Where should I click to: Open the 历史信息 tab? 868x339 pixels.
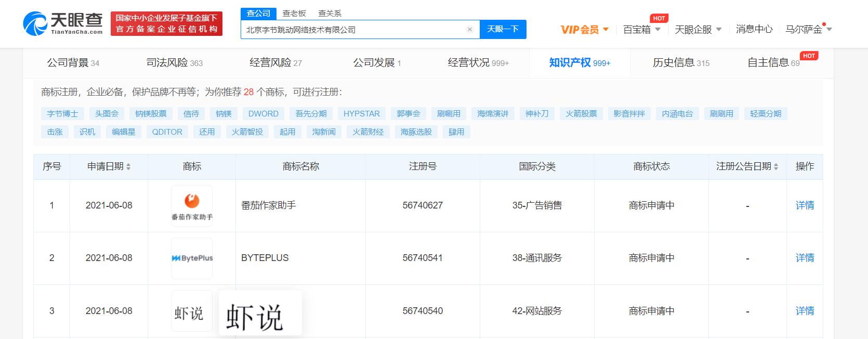[x=681, y=63]
